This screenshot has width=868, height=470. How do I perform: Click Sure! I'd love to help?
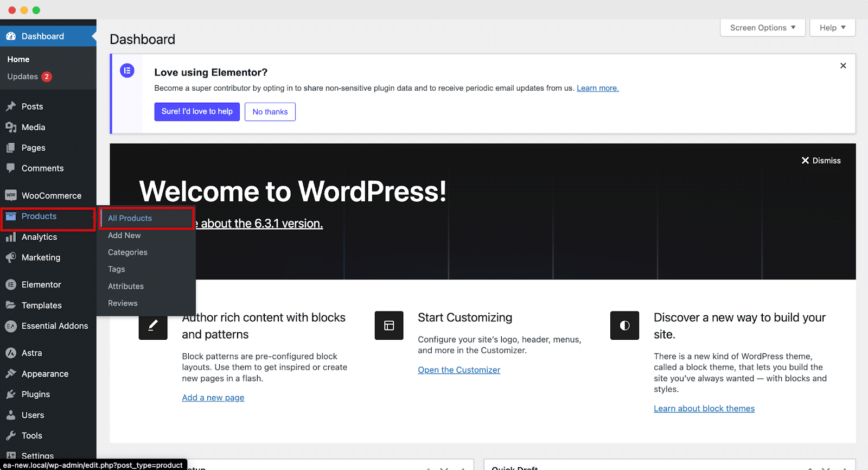pyautogui.click(x=197, y=112)
